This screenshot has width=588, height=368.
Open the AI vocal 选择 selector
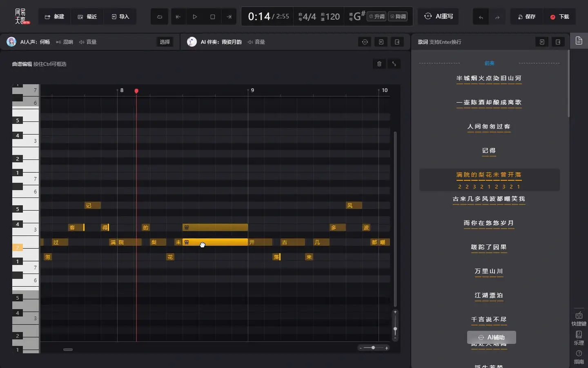[x=165, y=42]
